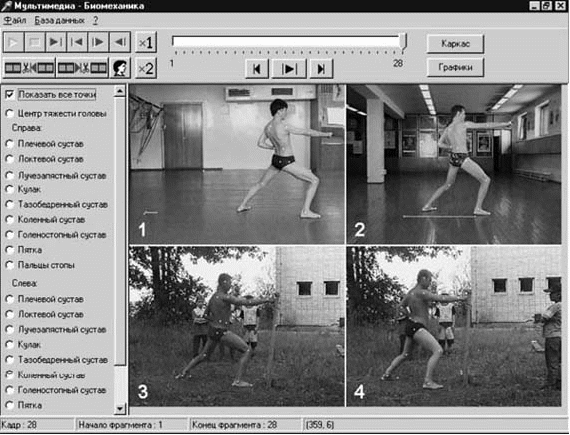Click the frame slider thumb
Image resolution: width=570 pixels, height=435 pixels.
403,42
